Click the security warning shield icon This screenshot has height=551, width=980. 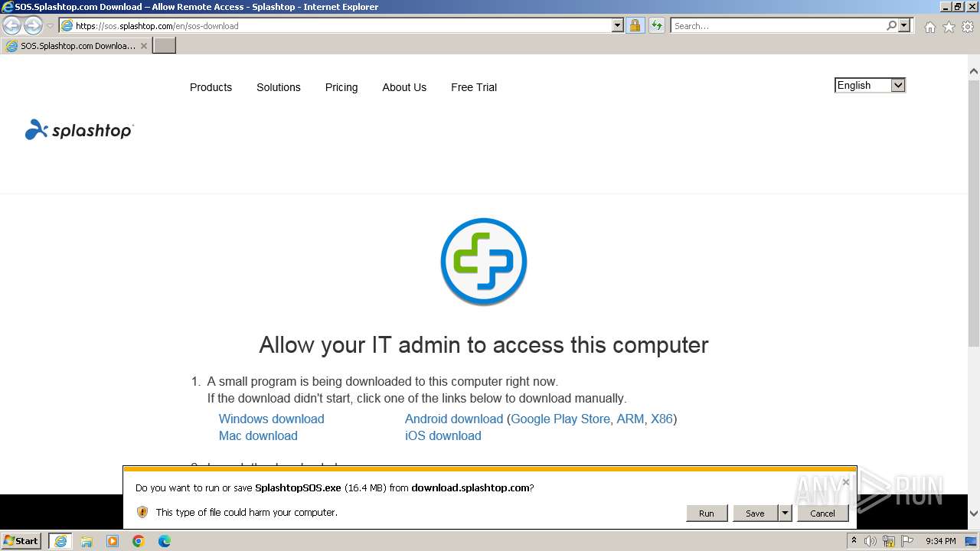pos(142,512)
